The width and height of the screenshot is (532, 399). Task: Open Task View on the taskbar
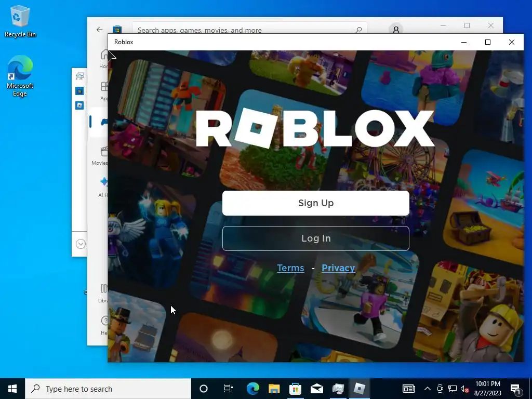(229, 389)
